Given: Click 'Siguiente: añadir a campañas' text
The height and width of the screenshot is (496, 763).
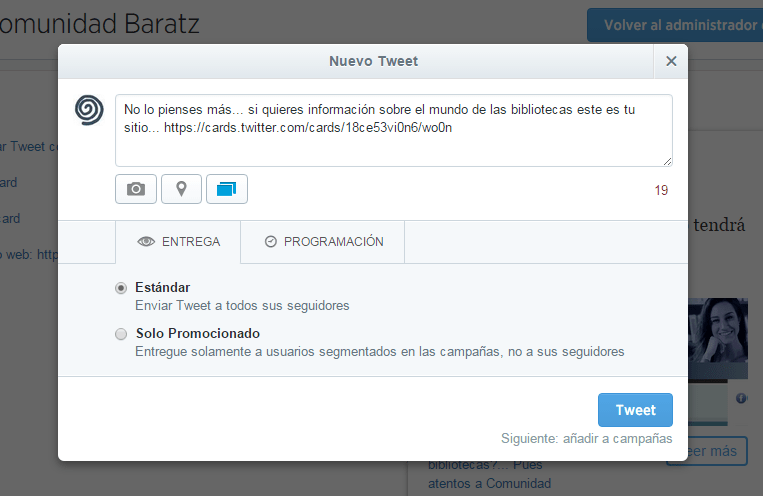Looking at the screenshot, I should 586,439.
